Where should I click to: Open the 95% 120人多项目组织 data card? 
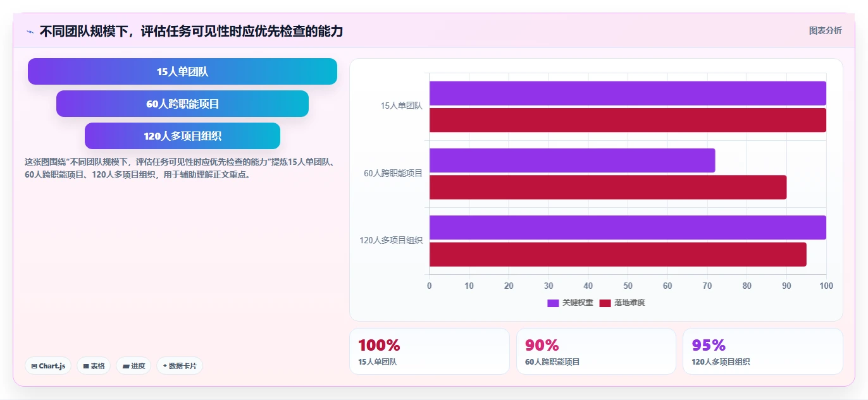point(763,351)
